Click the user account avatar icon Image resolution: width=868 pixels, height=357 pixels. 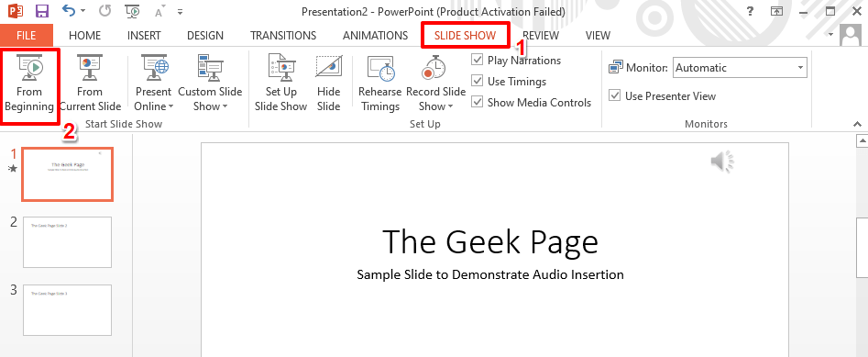tap(851, 36)
